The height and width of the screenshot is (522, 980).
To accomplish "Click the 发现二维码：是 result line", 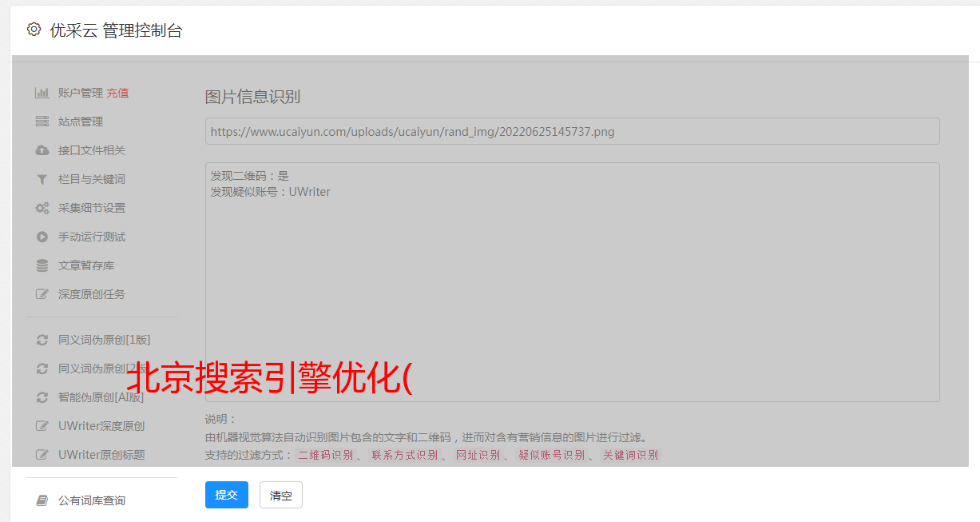I will click(x=249, y=176).
